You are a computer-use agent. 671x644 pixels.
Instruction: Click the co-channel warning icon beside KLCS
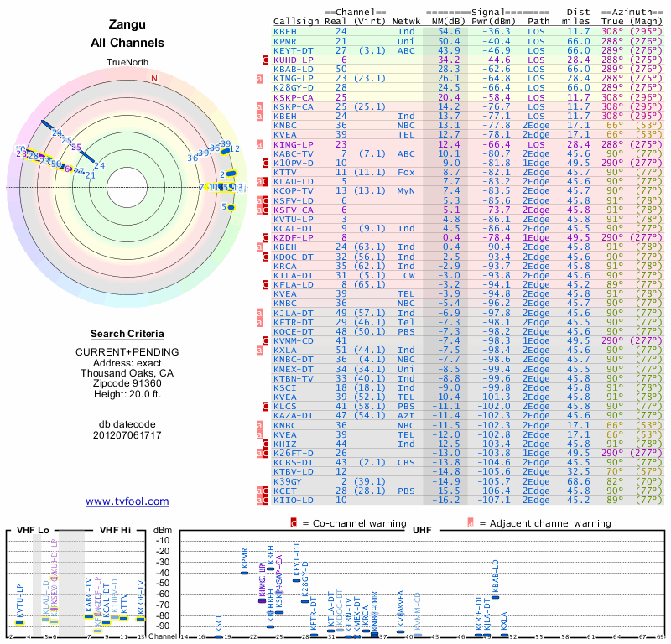pyautogui.click(x=265, y=407)
